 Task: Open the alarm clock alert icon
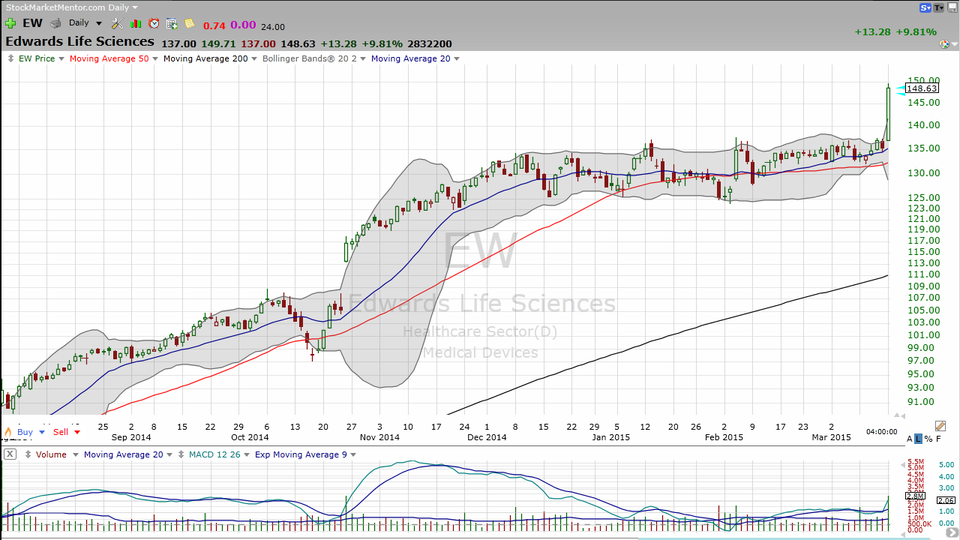coord(154,23)
